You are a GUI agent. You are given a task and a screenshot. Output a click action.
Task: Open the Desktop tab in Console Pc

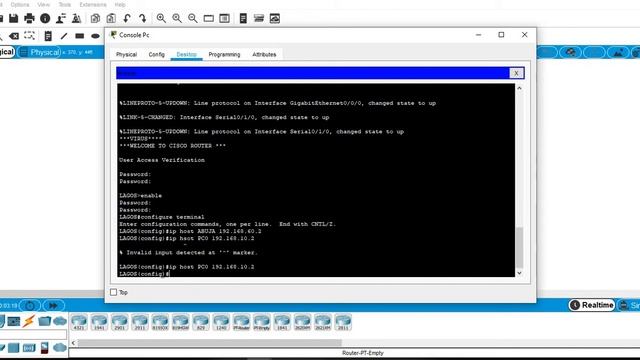[187, 54]
